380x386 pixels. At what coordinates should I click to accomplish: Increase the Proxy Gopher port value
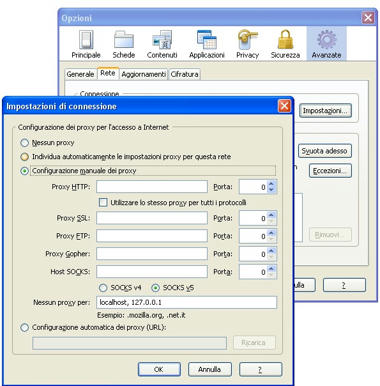click(272, 251)
